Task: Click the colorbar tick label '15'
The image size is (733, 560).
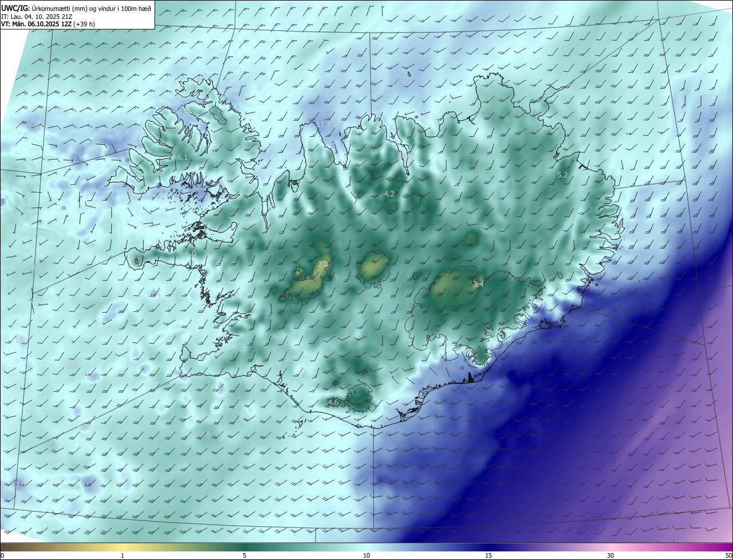Action: pyautogui.click(x=488, y=555)
